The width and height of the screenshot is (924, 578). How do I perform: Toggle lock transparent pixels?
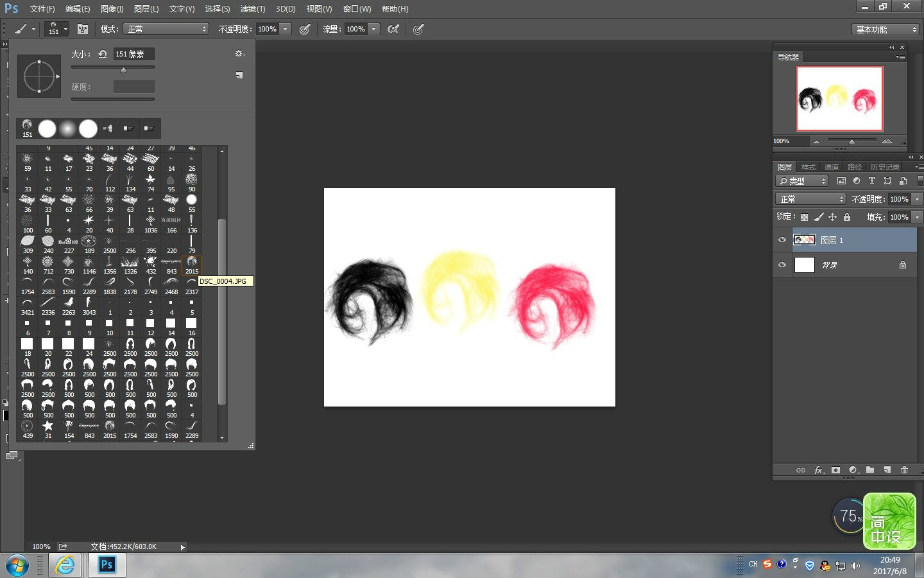click(804, 217)
